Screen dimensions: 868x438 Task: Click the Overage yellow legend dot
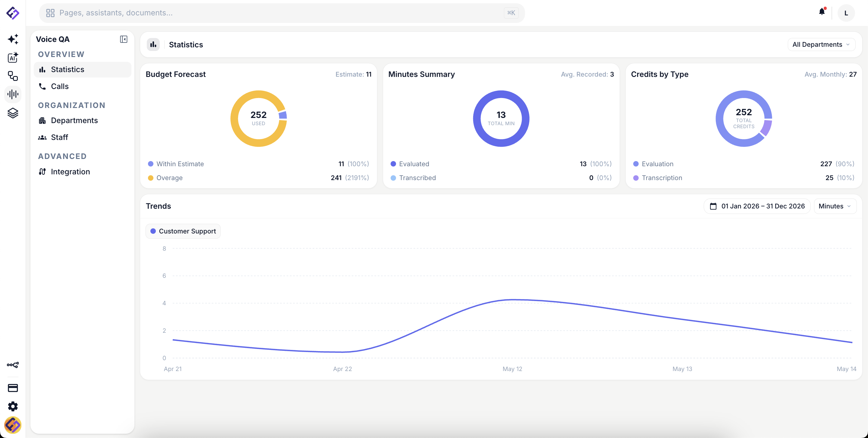[x=151, y=178]
